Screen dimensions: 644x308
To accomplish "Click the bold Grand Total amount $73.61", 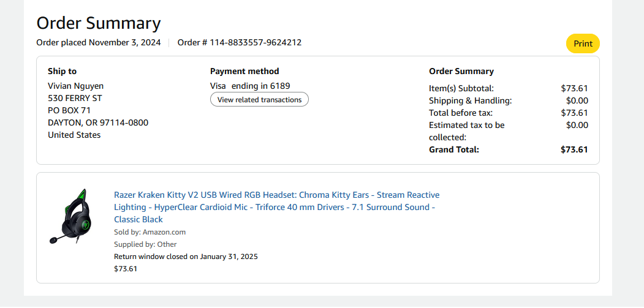I will [574, 149].
